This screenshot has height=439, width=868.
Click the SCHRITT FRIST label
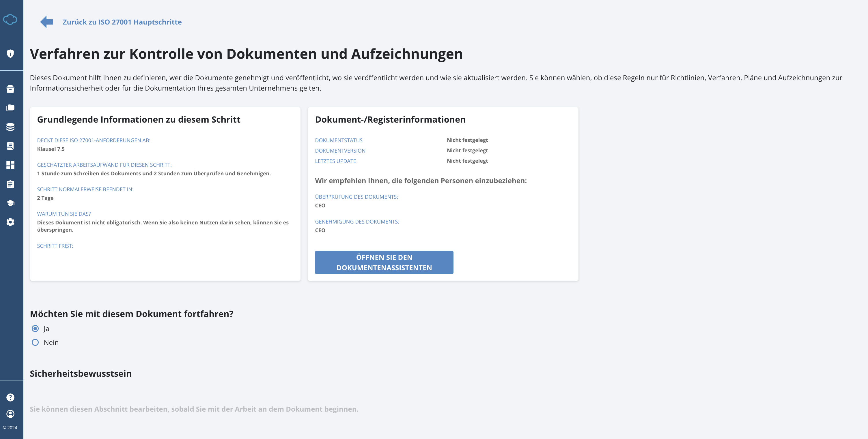click(x=55, y=246)
